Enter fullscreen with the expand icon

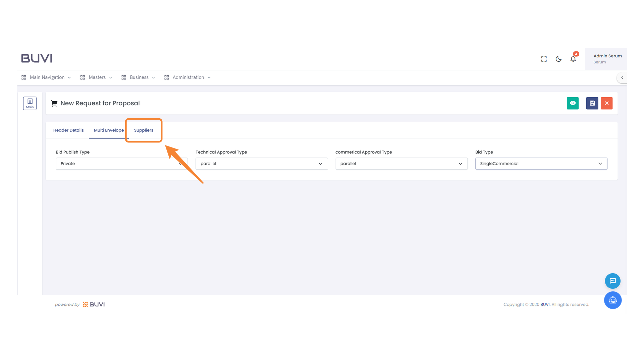coord(544,59)
